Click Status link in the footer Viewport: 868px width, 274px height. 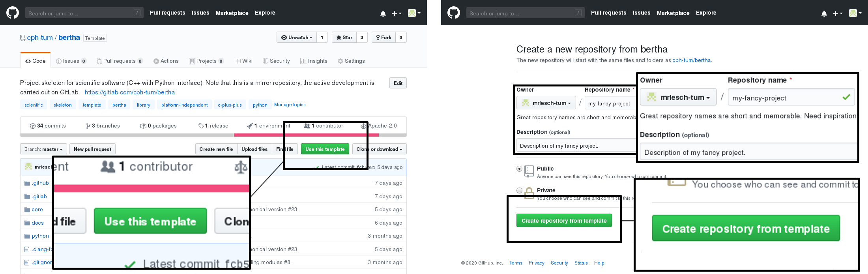pyautogui.click(x=581, y=263)
